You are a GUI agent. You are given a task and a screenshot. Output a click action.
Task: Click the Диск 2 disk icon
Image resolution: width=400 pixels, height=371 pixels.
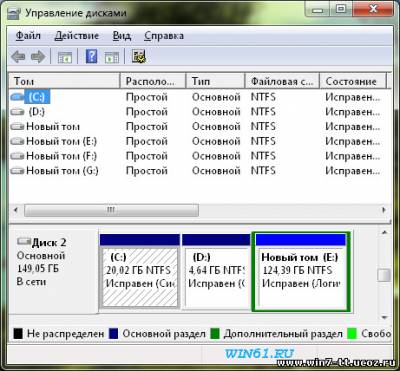point(24,241)
